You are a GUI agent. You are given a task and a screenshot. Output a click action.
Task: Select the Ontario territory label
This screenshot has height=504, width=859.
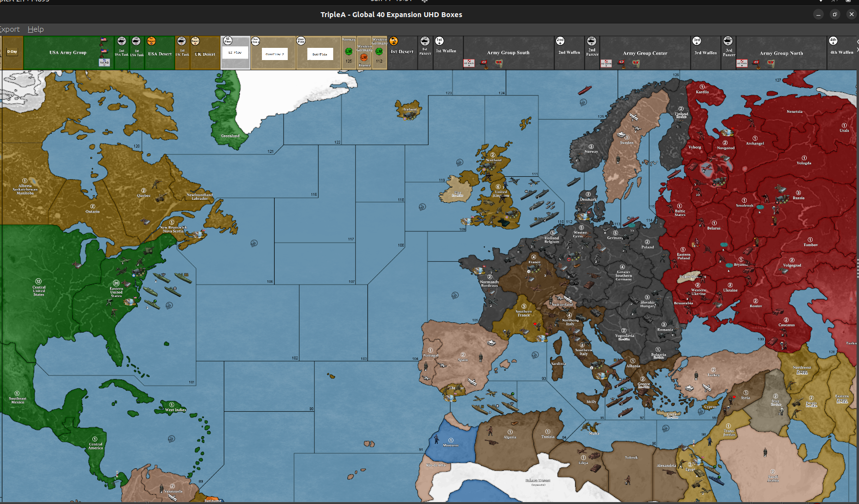(x=92, y=211)
